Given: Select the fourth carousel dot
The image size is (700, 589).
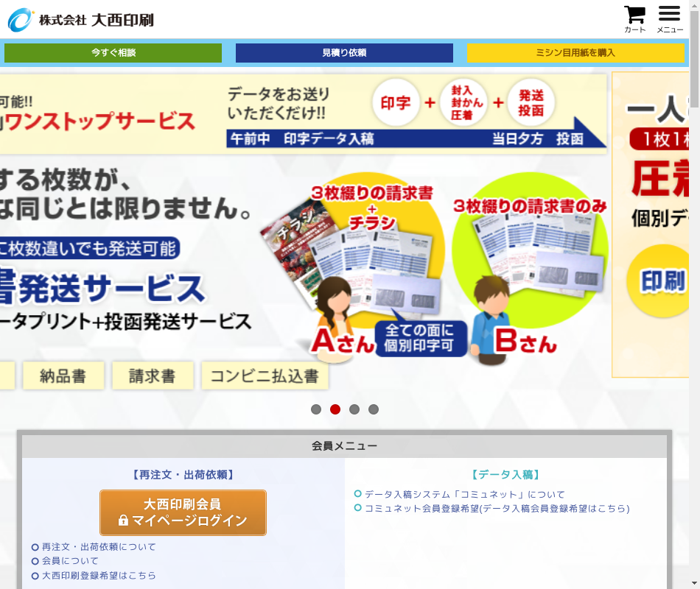Looking at the screenshot, I should pyautogui.click(x=374, y=409).
